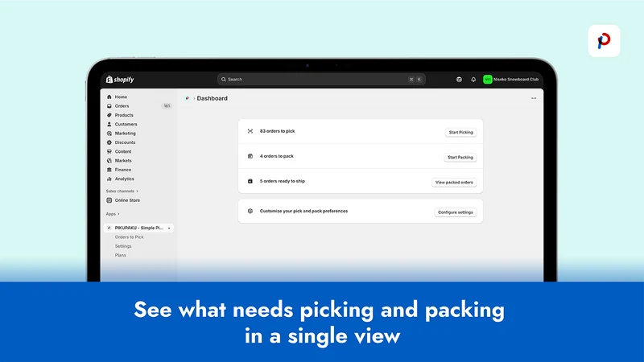The image size is (644, 362).
Task: Click the PIKUPAKU breadcrumb icon beside Dashboard
Action: pyautogui.click(x=188, y=98)
